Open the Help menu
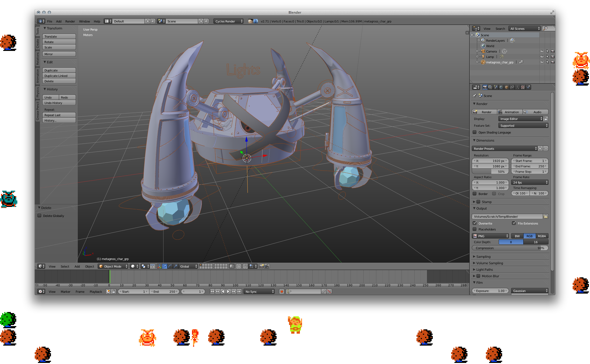 (x=97, y=21)
